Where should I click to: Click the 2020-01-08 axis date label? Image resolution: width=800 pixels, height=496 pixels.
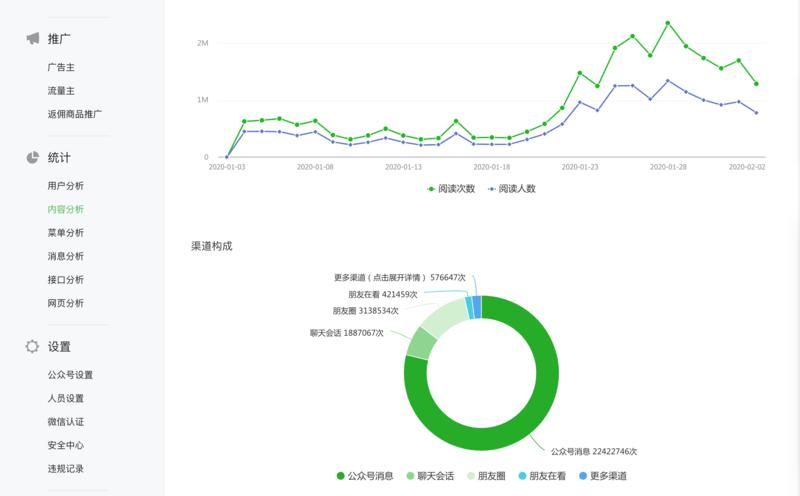tap(315, 167)
